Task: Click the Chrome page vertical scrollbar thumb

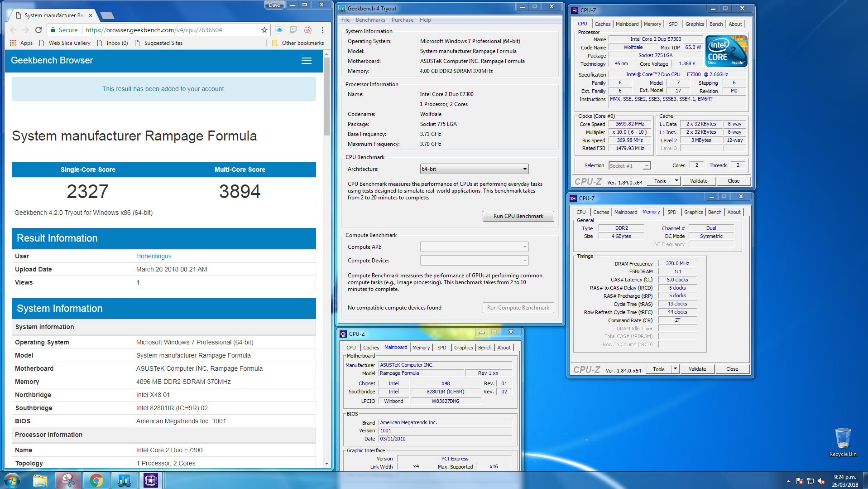Action: pos(326,96)
